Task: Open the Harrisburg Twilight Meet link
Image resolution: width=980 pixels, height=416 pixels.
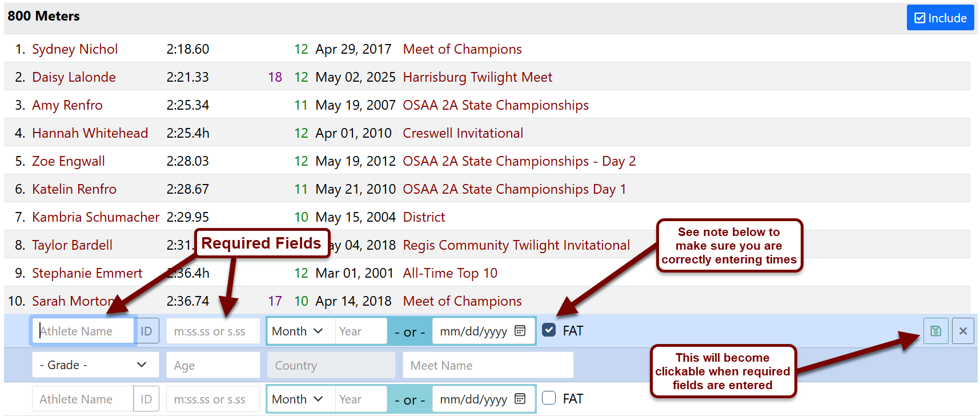Action: (x=477, y=77)
